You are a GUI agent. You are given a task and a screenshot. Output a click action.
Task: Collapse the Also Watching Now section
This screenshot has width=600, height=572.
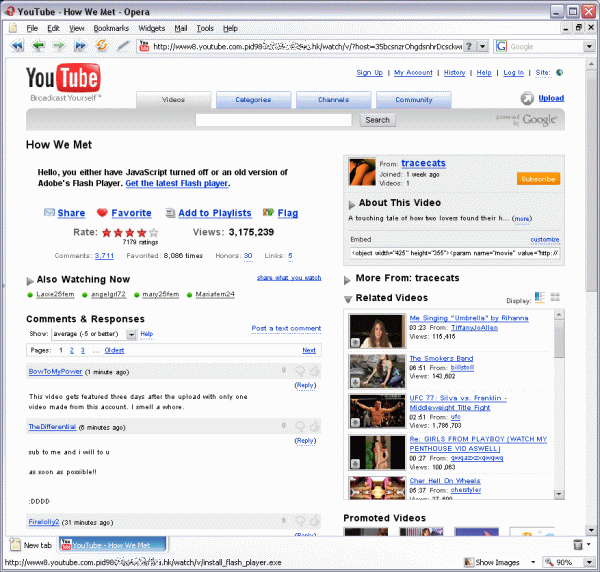pos(30,282)
